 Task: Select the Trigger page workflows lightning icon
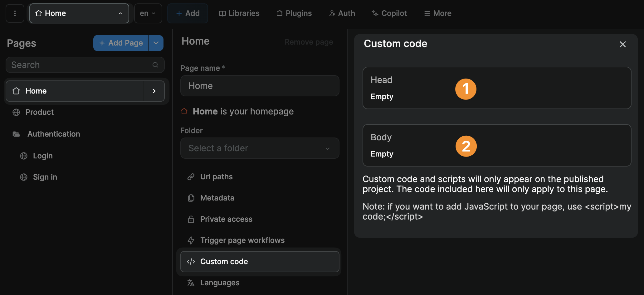191,240
